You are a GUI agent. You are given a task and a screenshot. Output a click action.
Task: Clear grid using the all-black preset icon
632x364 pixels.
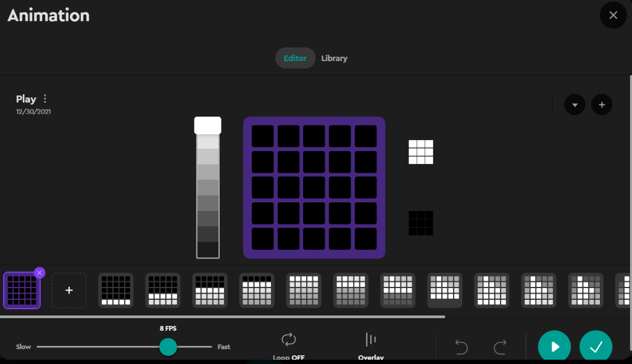(x=420, y=223)
